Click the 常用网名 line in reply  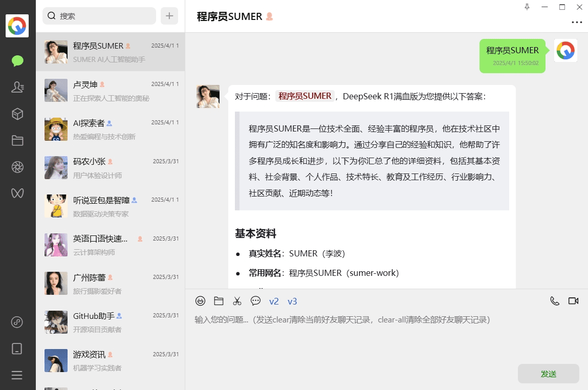(323, 273)
